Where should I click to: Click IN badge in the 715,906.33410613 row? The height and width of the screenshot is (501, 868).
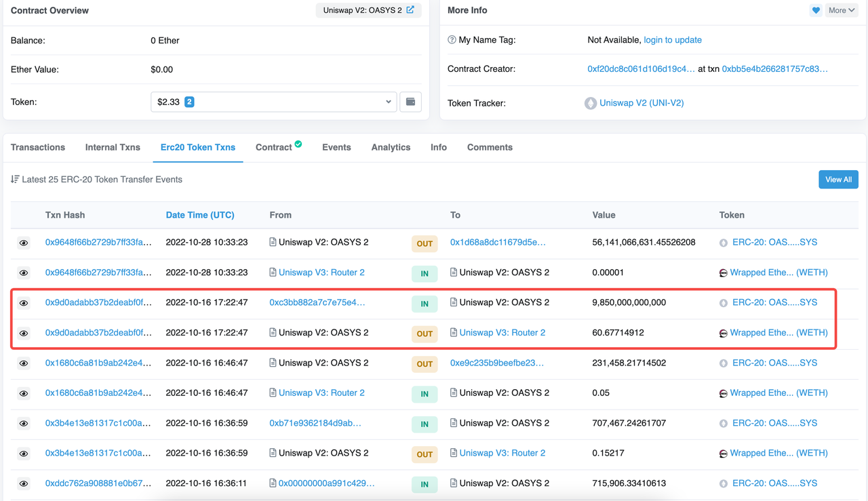pos(425,484)
